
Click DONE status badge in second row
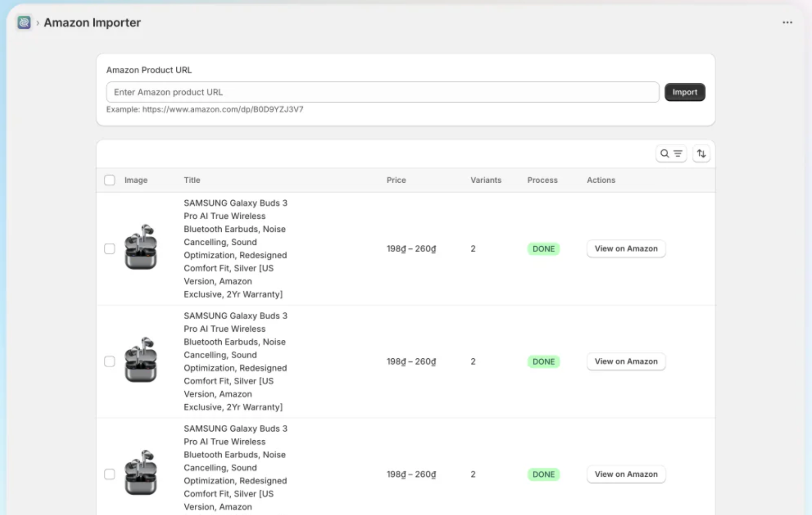pos(543,361)
